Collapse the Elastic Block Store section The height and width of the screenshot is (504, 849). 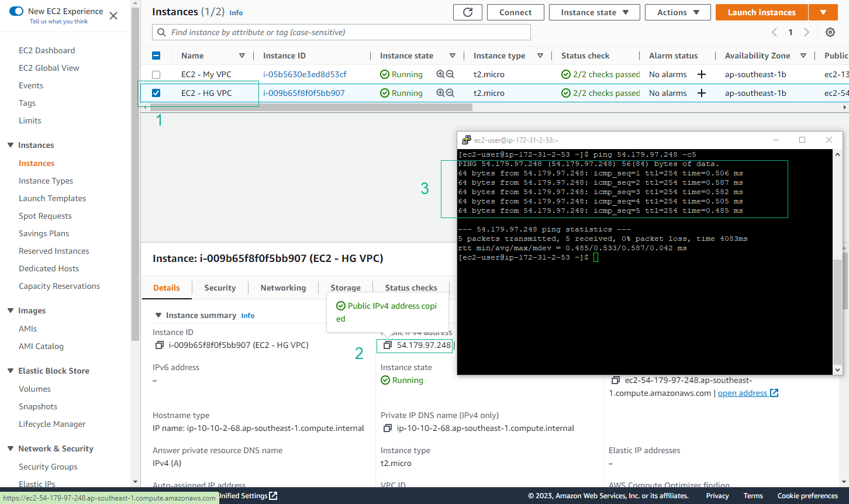pos(11,371)
